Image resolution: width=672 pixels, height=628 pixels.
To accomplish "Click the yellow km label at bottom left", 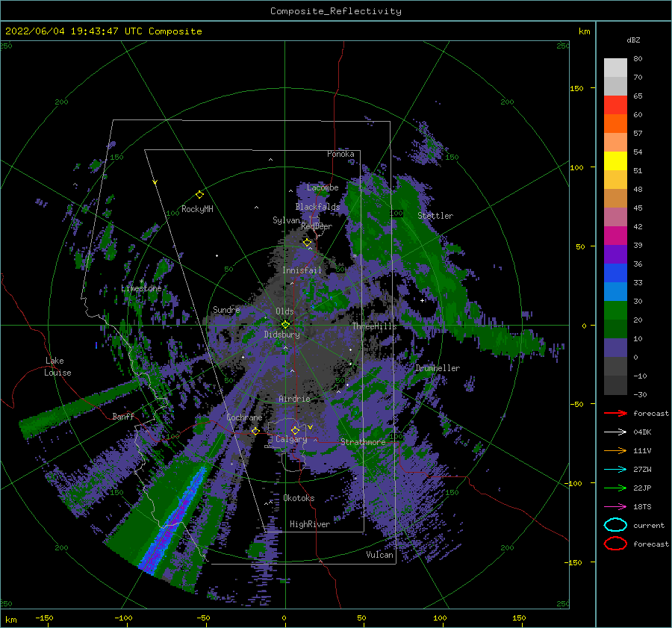I will coord(10,620).
